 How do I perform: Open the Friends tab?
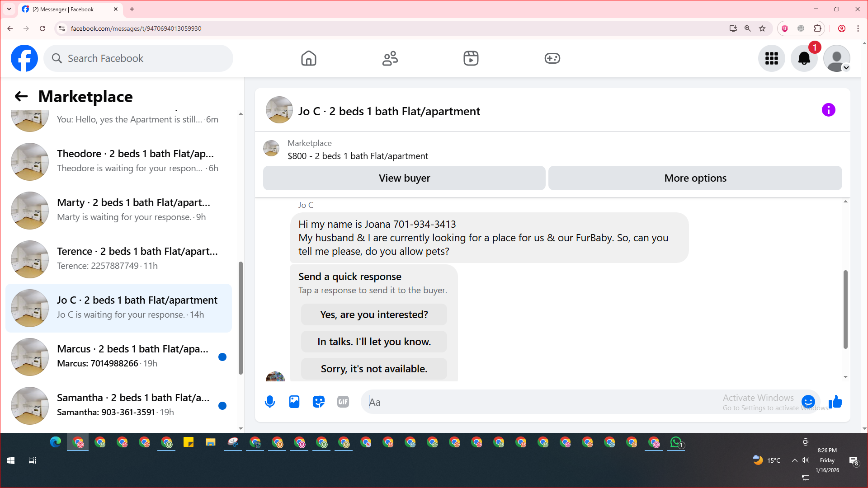pos(390,58)
